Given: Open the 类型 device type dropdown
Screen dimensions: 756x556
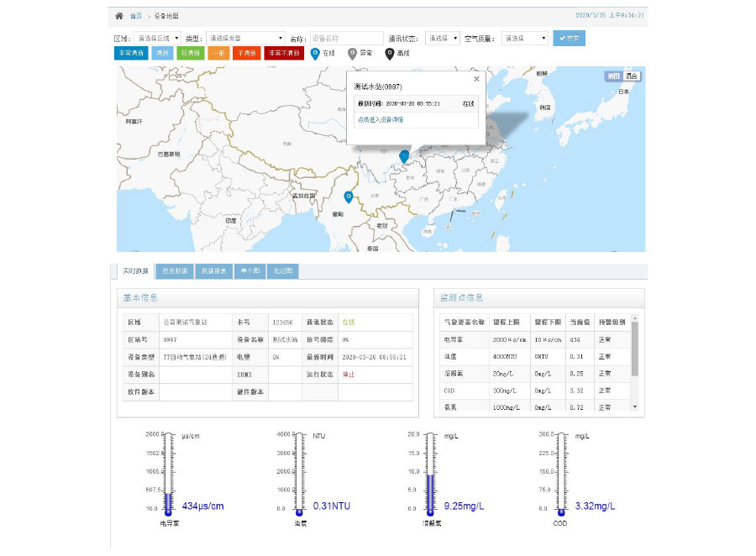Looking at the screenshot, I should point(245,38).
